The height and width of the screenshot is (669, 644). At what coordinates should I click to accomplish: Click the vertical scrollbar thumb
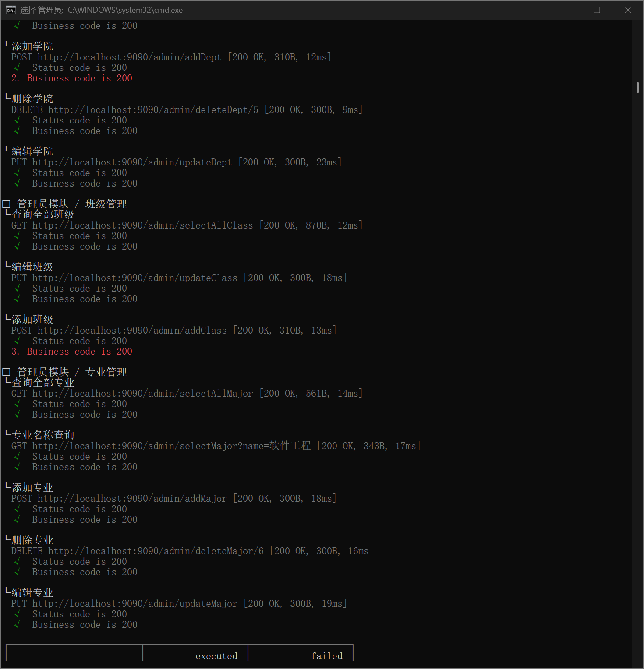click(637, 88)
